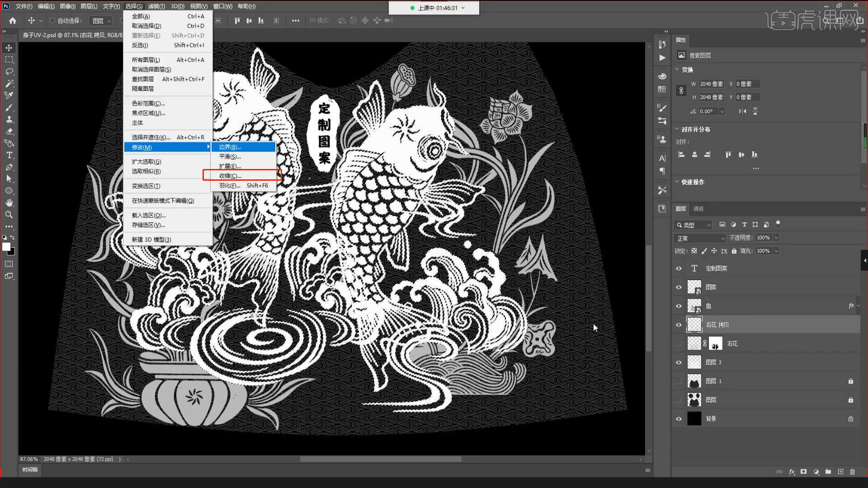The image size is (868, 488).
Task: Open the auto-select 图层 dropdown
Action: [x=100, y=21]
